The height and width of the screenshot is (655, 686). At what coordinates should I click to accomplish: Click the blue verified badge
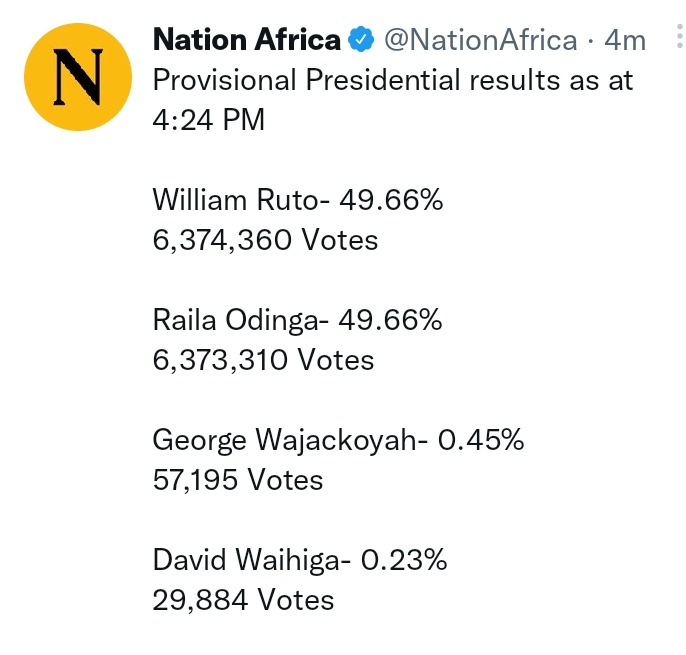(361, 39)
